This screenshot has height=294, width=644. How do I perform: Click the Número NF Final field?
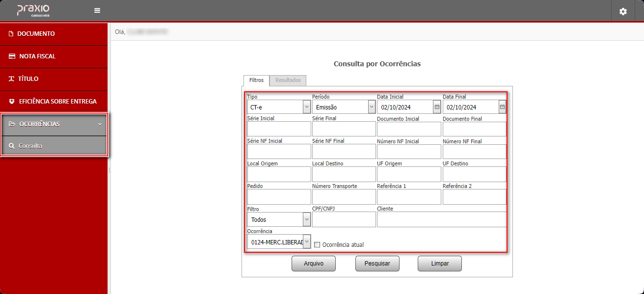pyautogui.click(x=475, y=152)
